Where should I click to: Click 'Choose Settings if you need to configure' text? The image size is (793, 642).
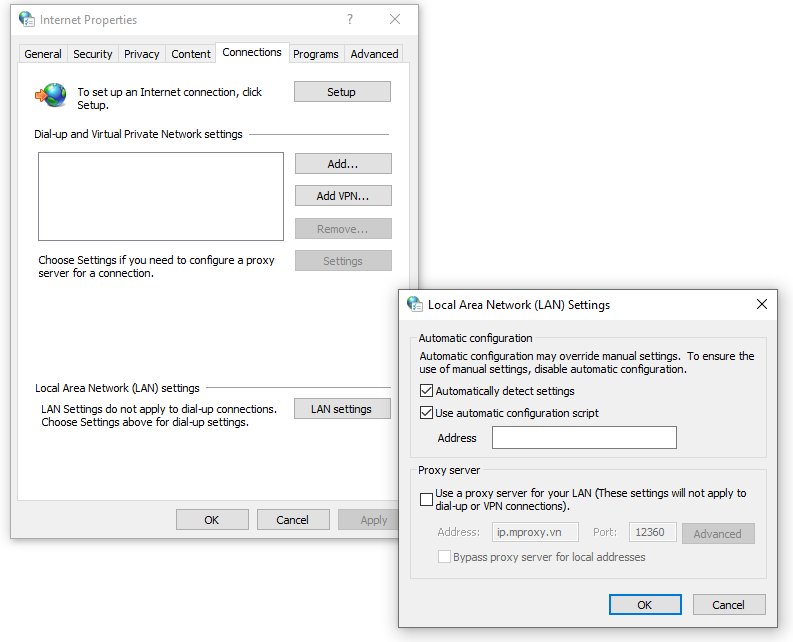[x=156, y=266]
